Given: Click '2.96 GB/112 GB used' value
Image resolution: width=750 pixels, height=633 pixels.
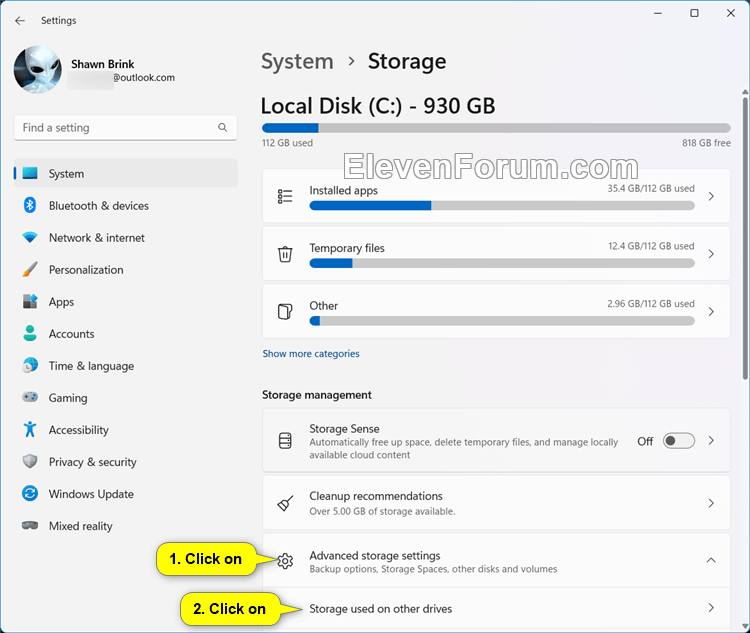Looking at the screenshot, I should click(x=651, y=304).
